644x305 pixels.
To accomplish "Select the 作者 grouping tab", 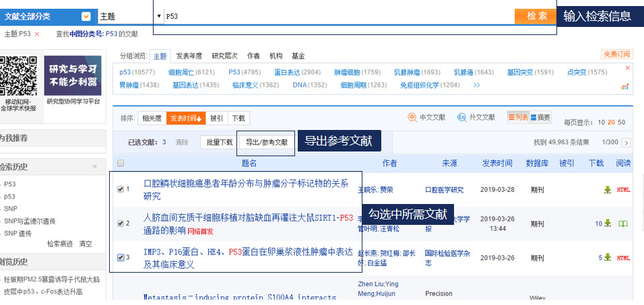I will tap(253, 56).
